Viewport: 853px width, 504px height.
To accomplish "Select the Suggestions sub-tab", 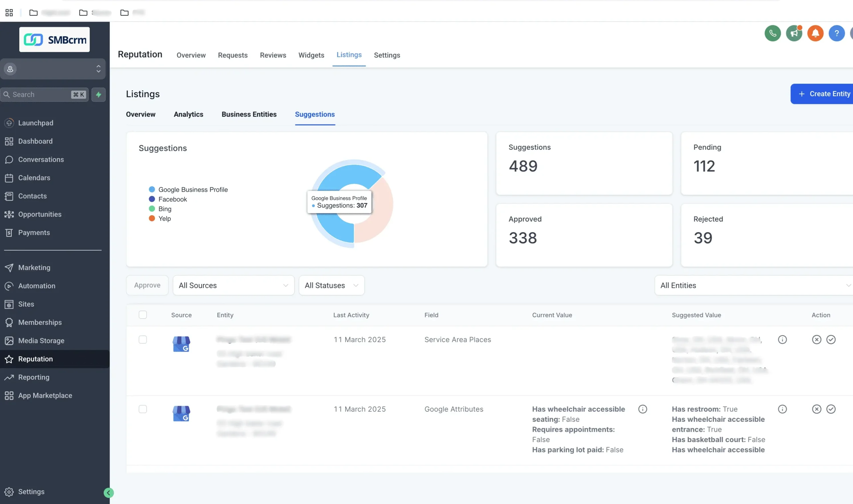I will [315, 115].
